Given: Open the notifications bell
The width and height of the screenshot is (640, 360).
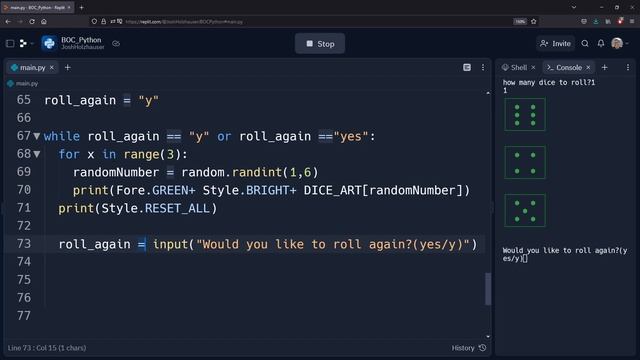Looking at the screenshot, I should coord(601,43).
